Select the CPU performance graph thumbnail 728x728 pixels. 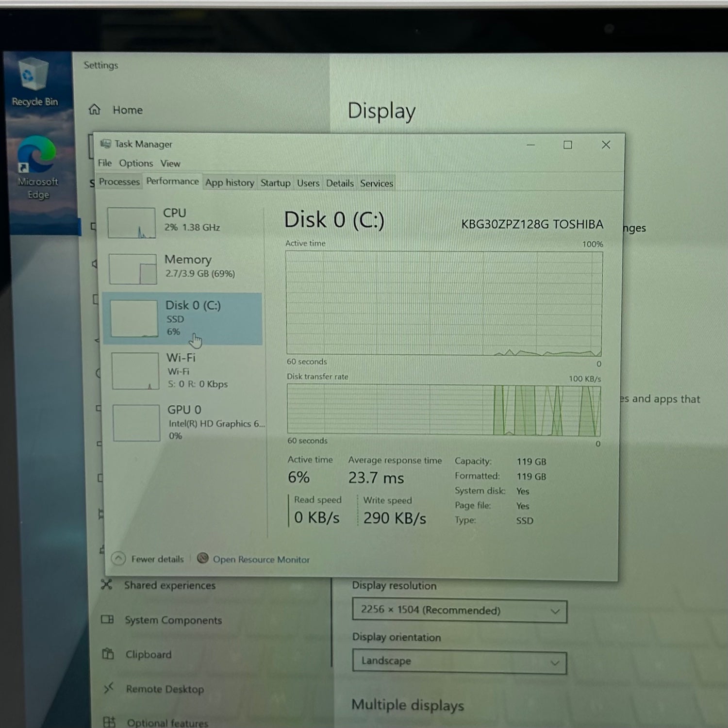click(x=132, y=223)
